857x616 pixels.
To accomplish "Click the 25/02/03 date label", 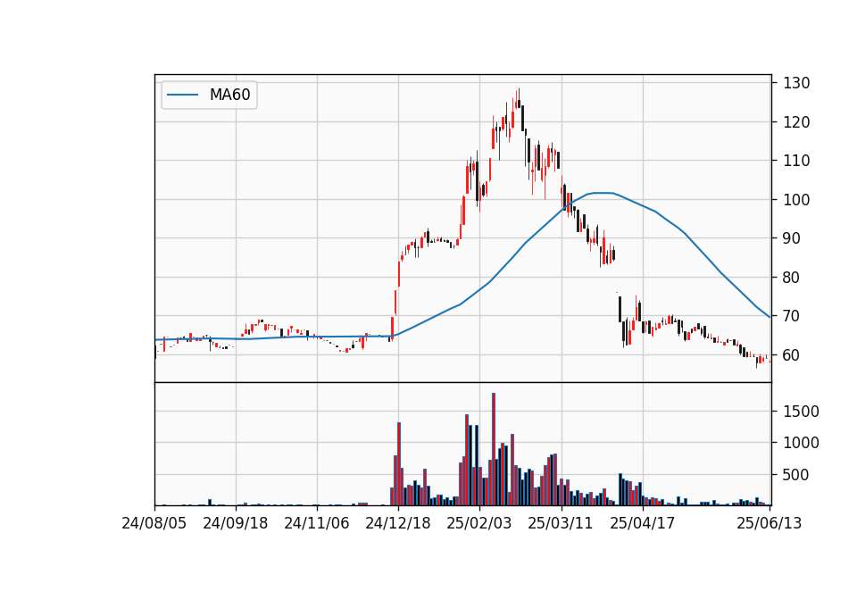I will click(479, 523).
